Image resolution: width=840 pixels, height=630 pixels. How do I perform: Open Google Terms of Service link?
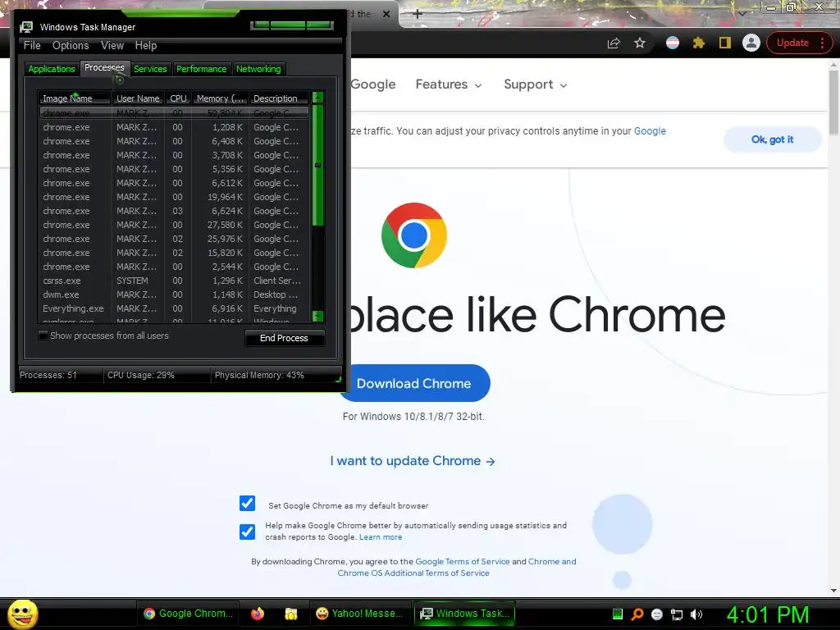pyautogui.click(x=463, y=561)
